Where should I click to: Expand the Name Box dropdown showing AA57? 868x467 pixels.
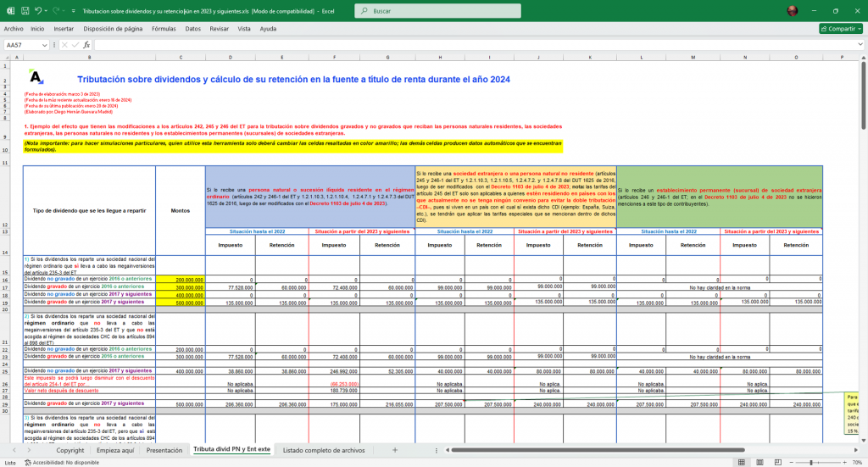(x=44, y=46)
